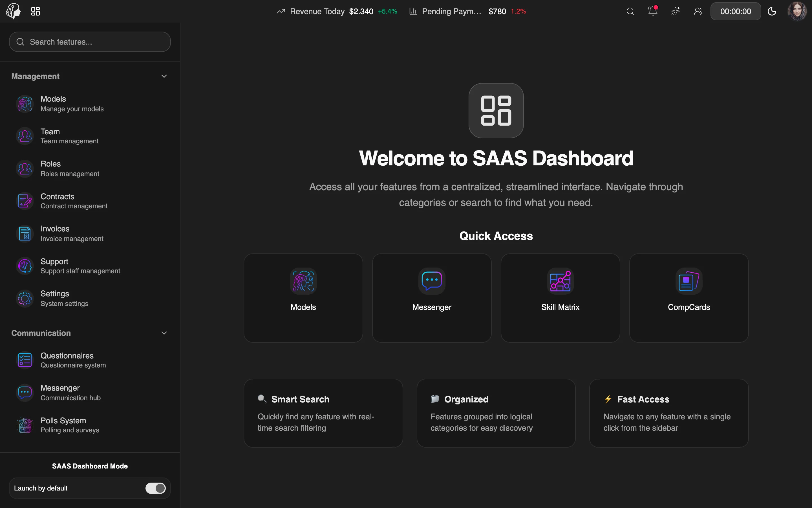Viewport: 812px width, 508px height.
Task: Click the Search features input field
Action: pyautogui.click(x=90, y=42)
